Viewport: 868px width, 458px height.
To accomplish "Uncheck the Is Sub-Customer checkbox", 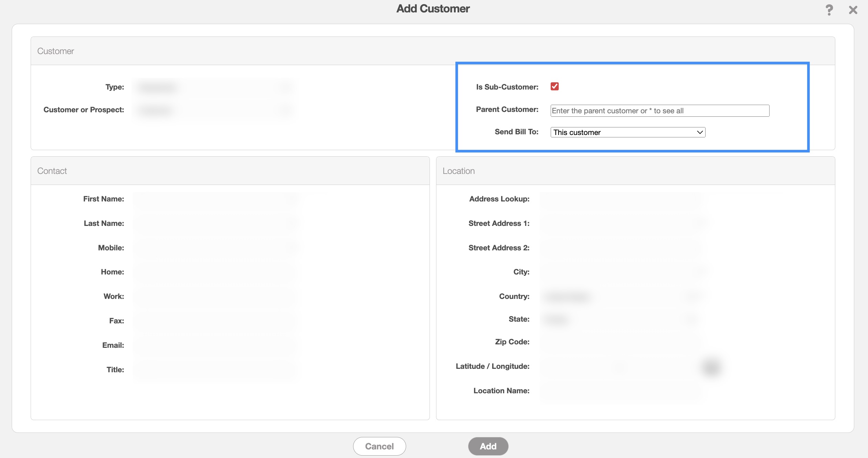I will 554,86.
